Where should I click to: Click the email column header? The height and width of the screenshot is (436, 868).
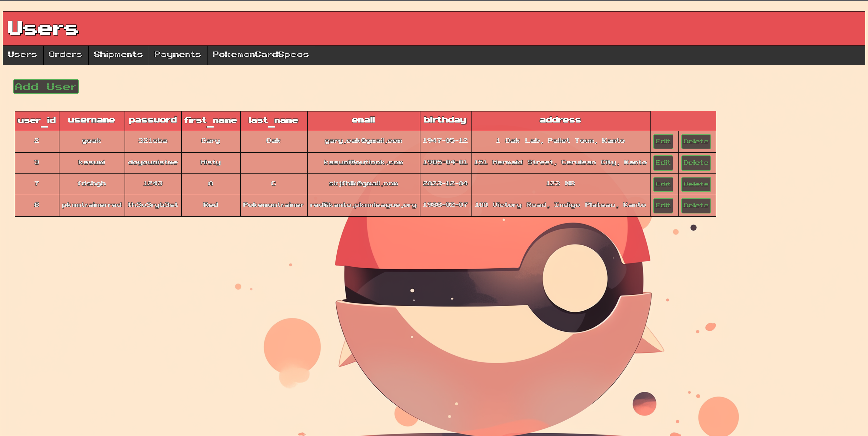pos(363,121)
